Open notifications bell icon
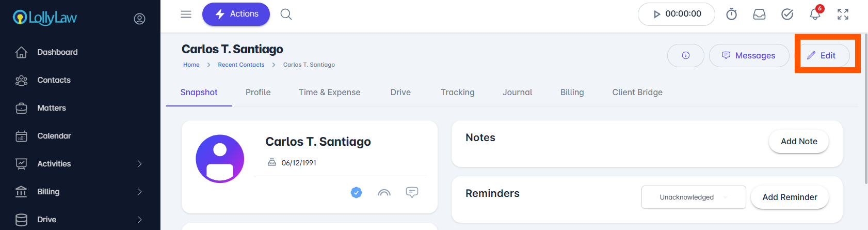The image size is (868, 230). (x=815, y=14)
